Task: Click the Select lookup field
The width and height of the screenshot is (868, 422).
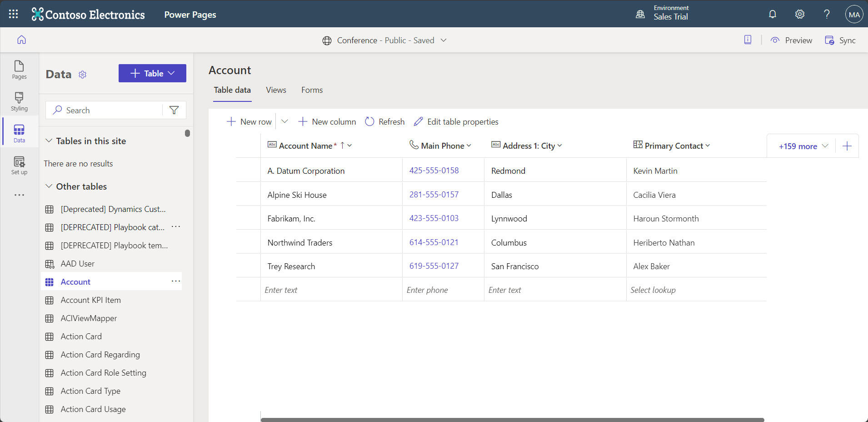Action: [x=696, y=290]
